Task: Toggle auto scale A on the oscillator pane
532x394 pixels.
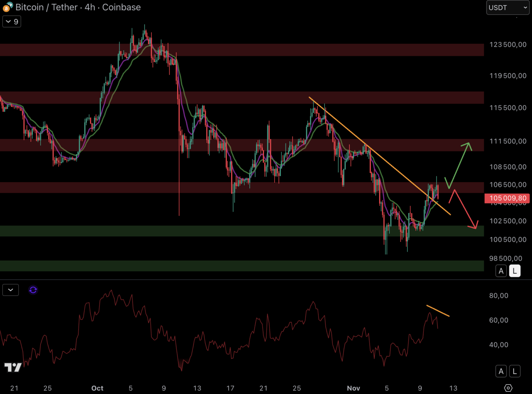Action: pyautogui.click(x=501, y=371)
